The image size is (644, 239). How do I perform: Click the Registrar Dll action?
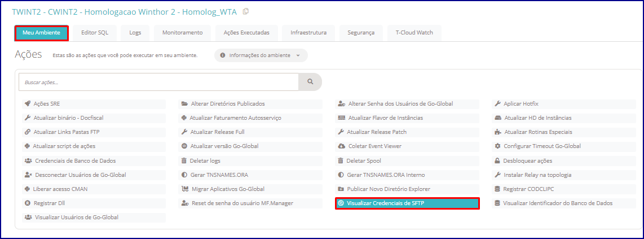click(94, 203)
